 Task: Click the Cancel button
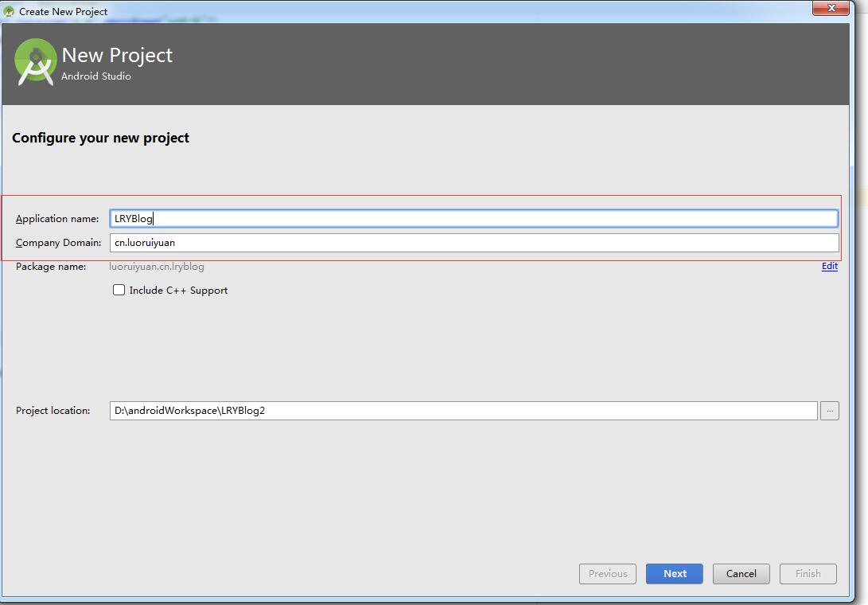tap(741, 573)
